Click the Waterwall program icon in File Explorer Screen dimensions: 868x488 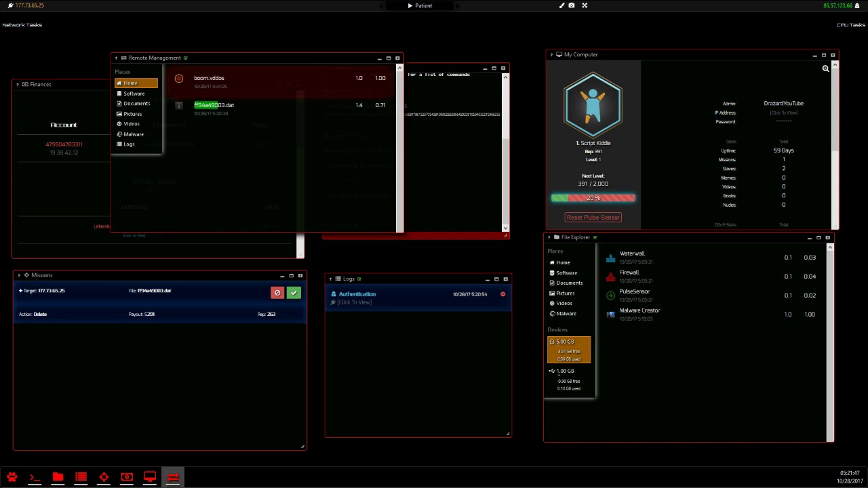pyautogui.click(x=611, y=258)
